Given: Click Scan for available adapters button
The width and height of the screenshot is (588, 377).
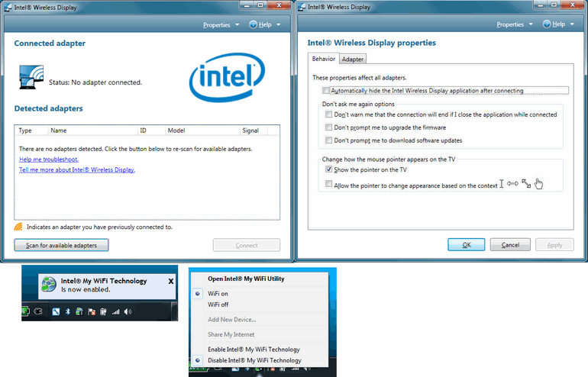Looking at the screenshot, I should (62, 245).
